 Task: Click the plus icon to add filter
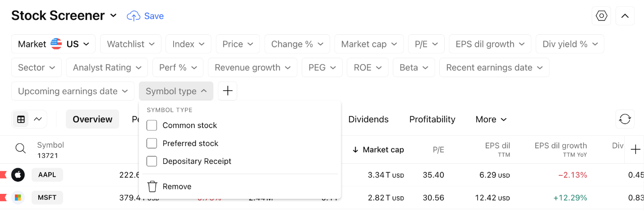click(228, 91)
